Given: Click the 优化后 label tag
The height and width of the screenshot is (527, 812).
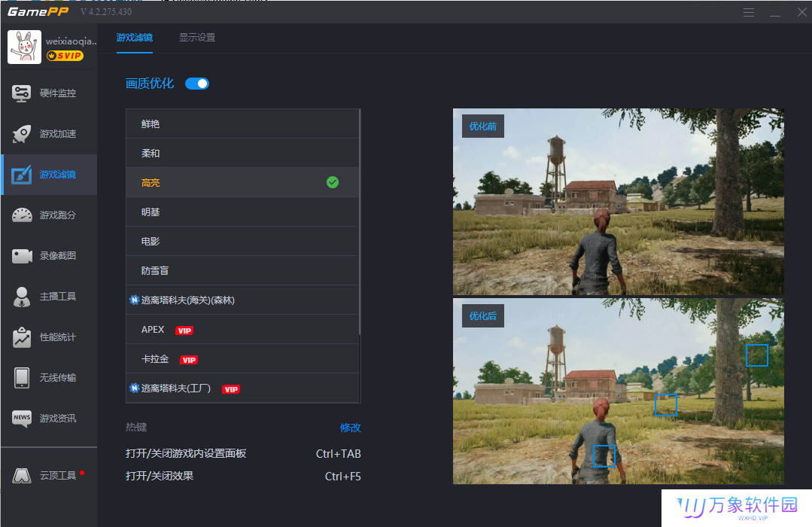Looking at the screenshot, I should (482, 316).
